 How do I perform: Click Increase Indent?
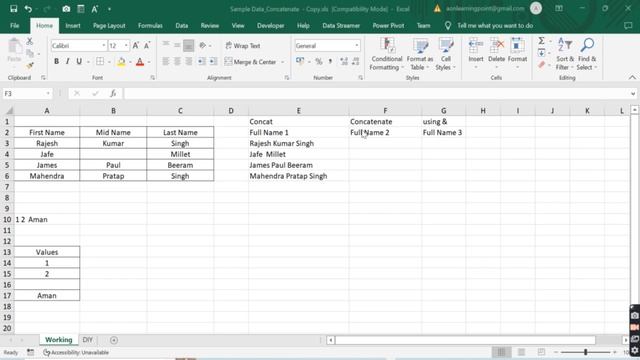pyautogui.click(x=213, y=62)
